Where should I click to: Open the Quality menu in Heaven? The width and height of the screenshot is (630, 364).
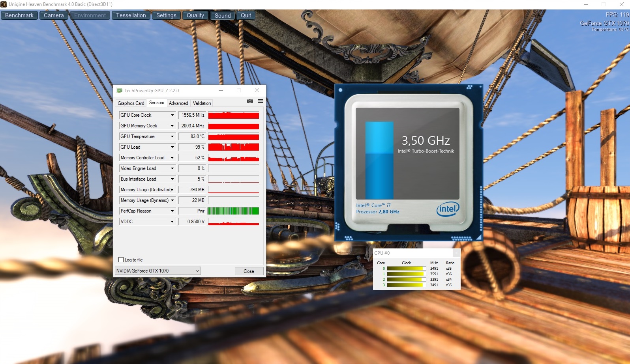(195, 15)
